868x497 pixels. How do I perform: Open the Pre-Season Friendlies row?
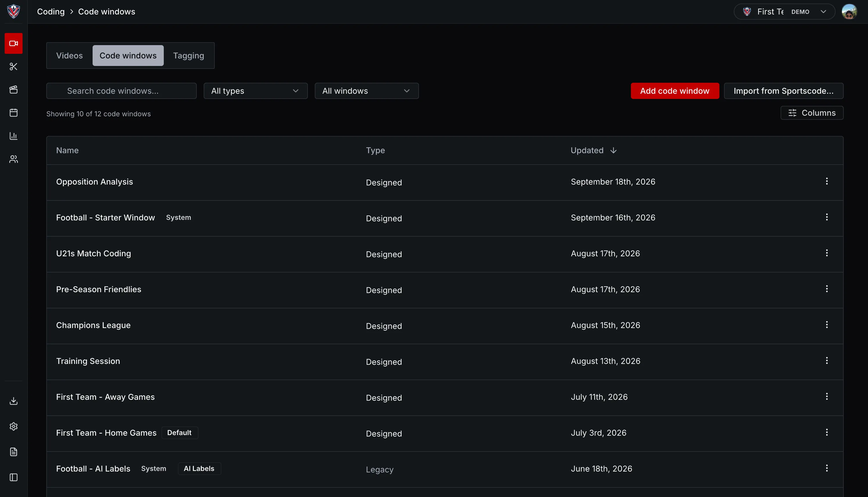click(x=445, y=290)
